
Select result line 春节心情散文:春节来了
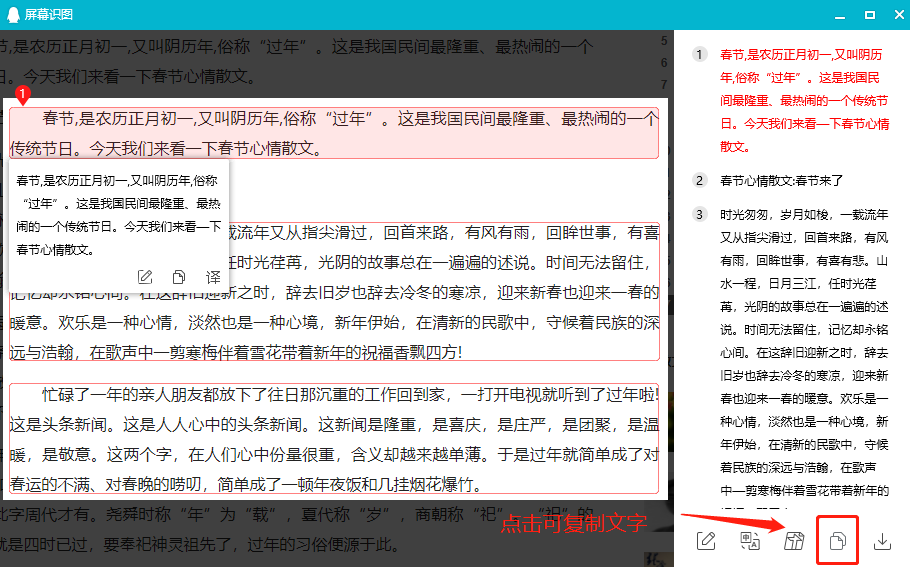[x=781, y=180]
